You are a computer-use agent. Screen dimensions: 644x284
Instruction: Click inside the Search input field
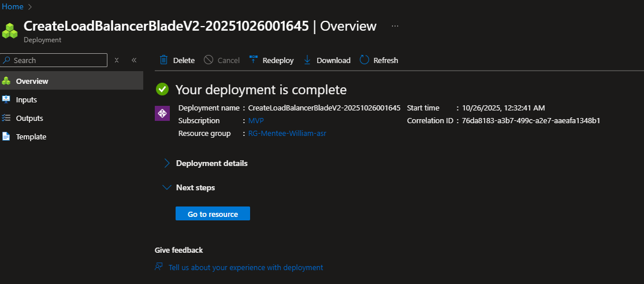point(58,60)
